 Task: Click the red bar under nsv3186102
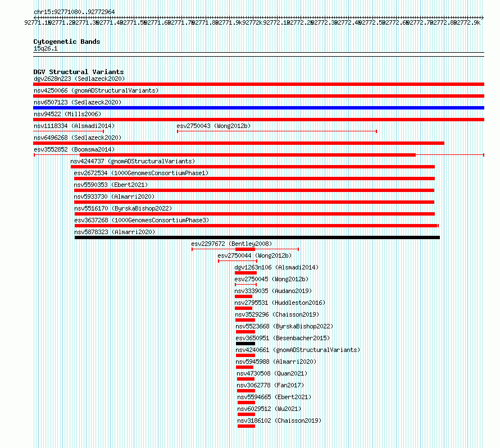[246, 426]
